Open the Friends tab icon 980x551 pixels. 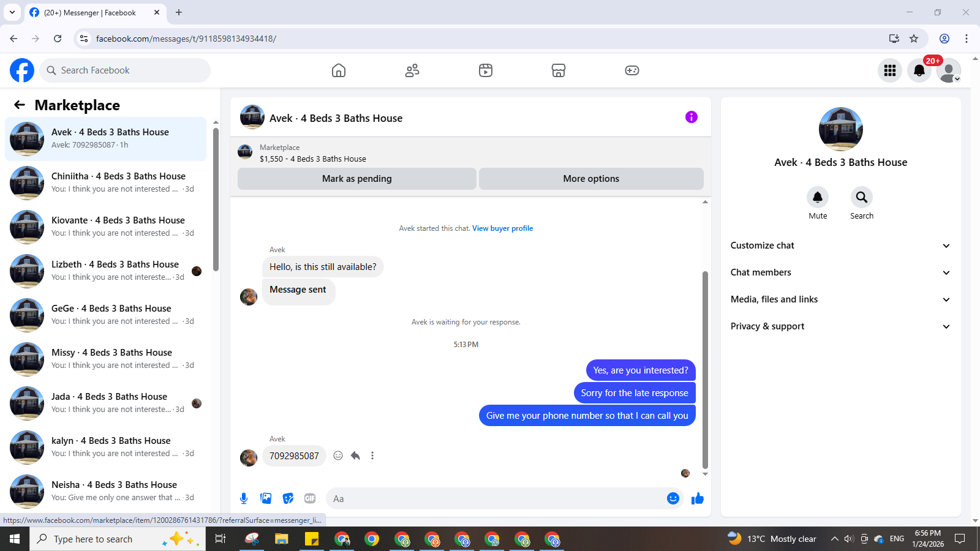tap(412, 70)
